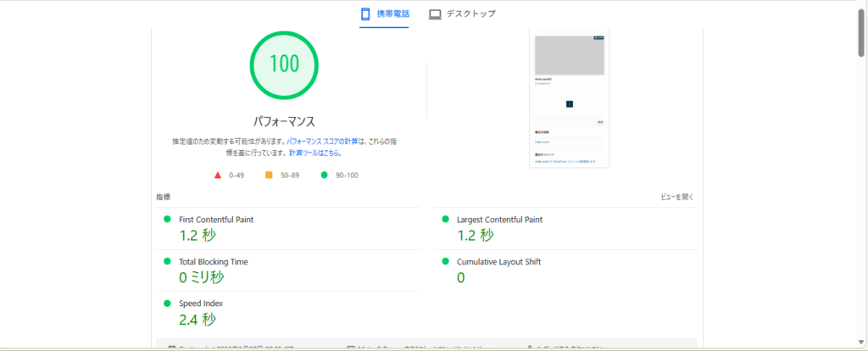Click green status dot beside Total Blocking Time
868x351 pixels.
point(167,261)
